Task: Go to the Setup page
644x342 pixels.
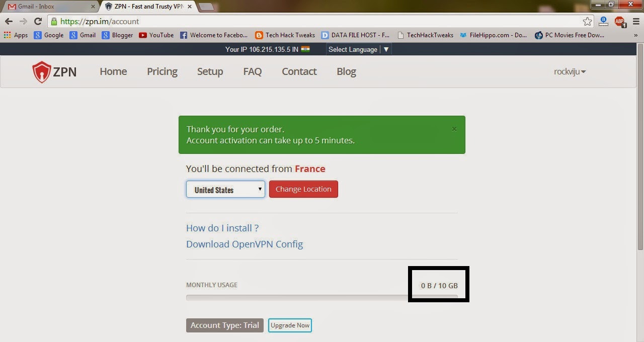Action: pyautogui.click(x=210, y=71)
